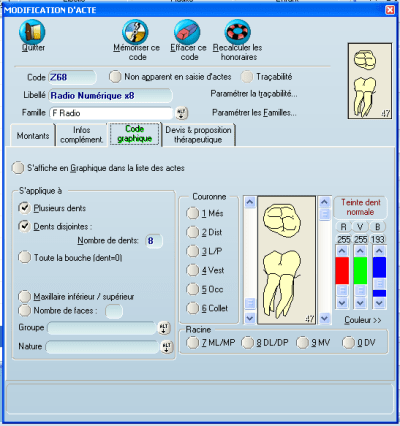Click the blue slider down arrow
The image size is (400, 426).
(x=379, y=303)
